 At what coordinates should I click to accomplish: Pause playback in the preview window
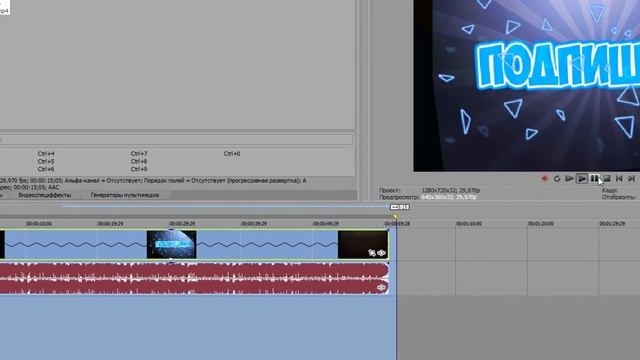(594, 179)
